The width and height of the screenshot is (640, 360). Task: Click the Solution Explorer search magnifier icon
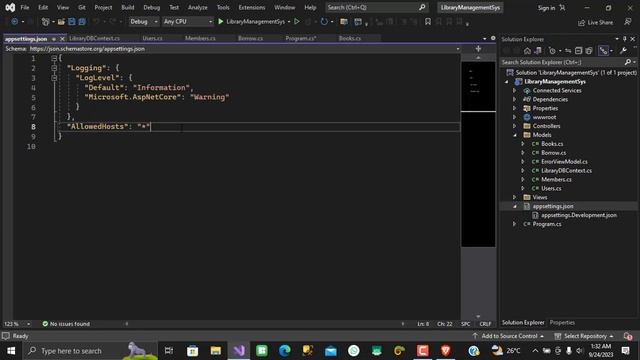(x=628, y=62)
